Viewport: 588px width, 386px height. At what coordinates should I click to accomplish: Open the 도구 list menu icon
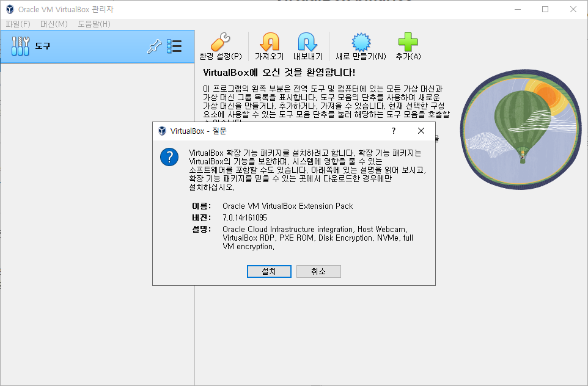174,46
